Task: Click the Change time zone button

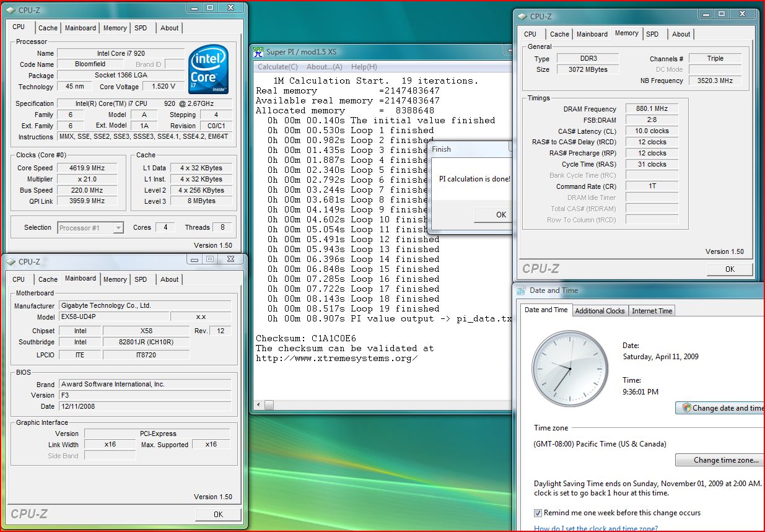Action: (x=720, y=460)
